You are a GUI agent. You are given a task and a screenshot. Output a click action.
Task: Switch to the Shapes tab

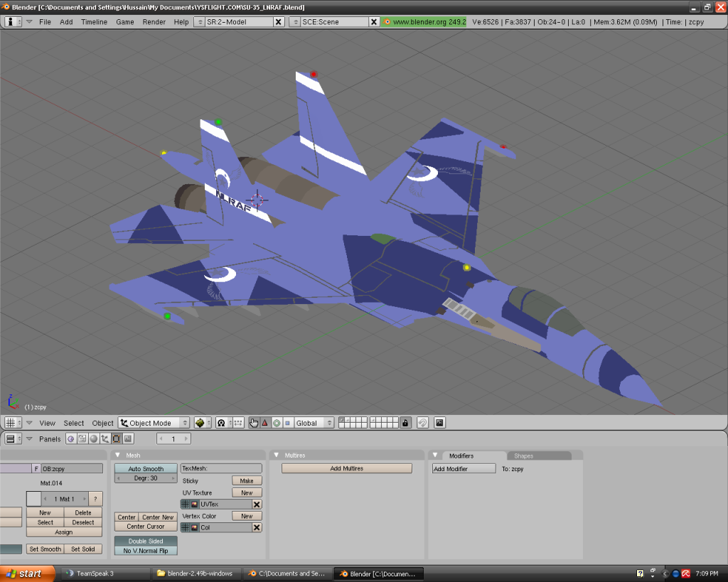(523, 456)
